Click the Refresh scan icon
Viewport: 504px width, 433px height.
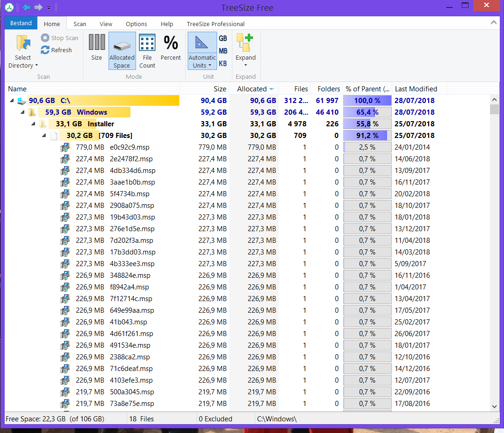click(x=45, y=50)
